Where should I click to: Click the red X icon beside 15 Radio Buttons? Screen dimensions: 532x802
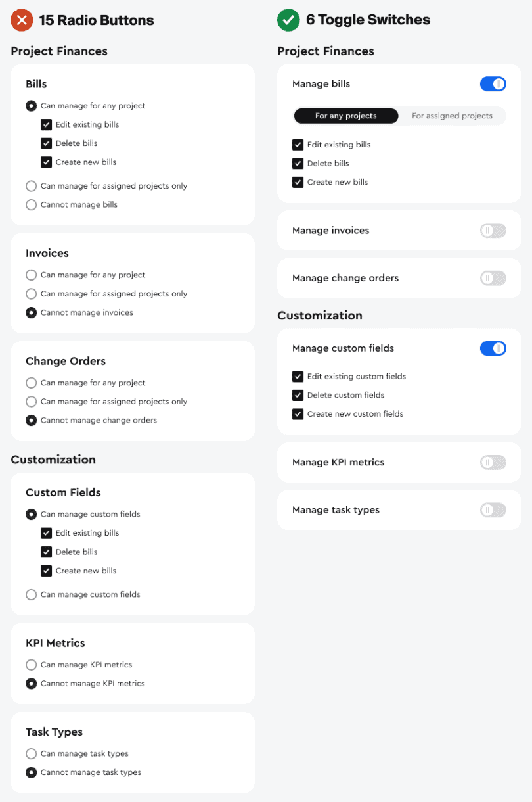click(x=22, y=20)
